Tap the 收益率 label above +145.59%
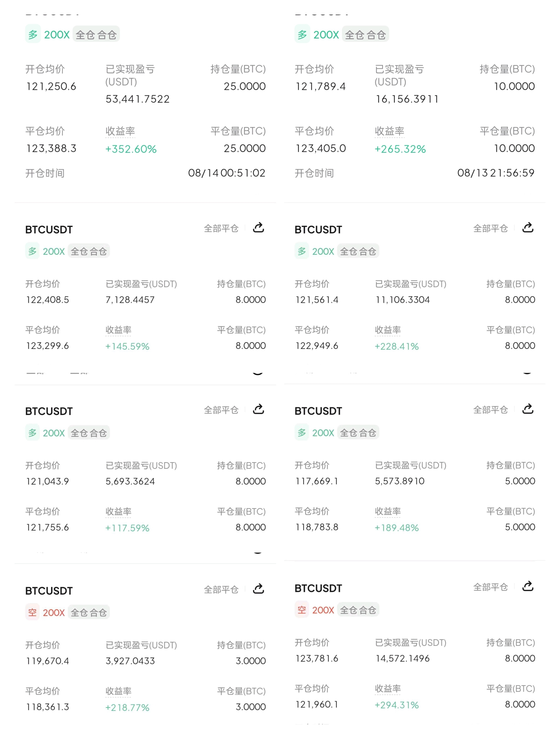 pos(118,330)
